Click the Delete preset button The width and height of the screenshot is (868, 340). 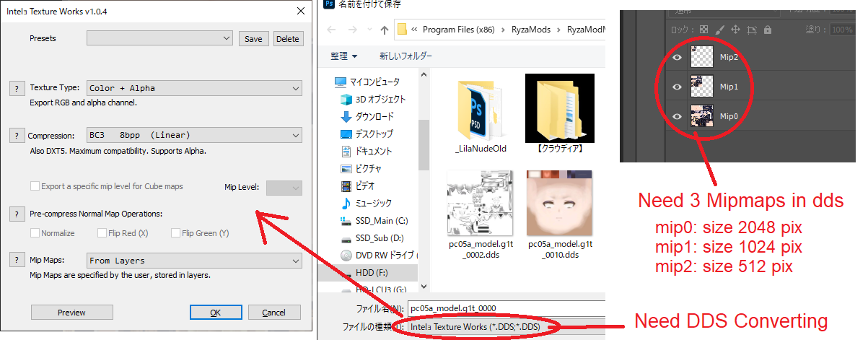click(x=288, y=39)
